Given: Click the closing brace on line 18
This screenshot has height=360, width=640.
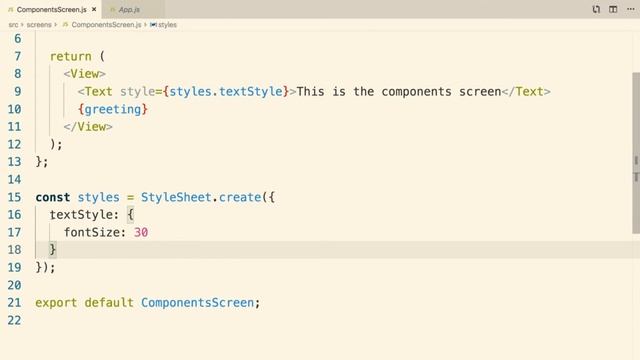Looking at the screenshot, I should [x=53, y=249].
